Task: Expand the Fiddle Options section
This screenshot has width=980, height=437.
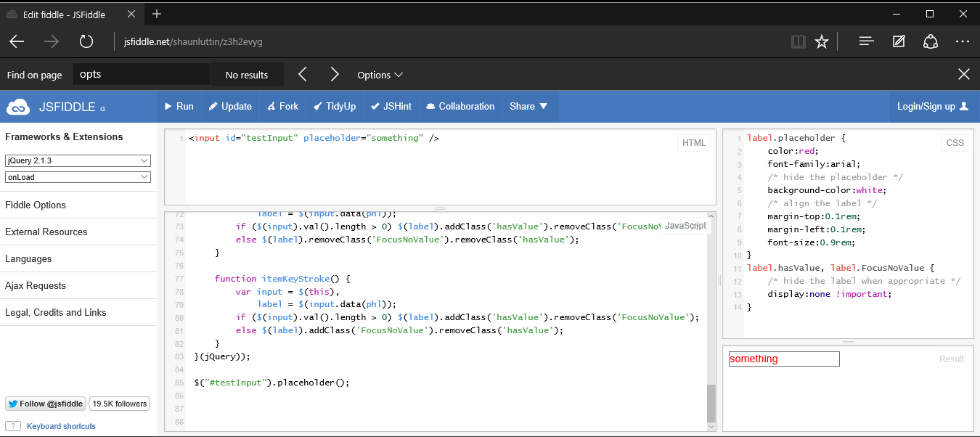Action: [x=78, y=205]
